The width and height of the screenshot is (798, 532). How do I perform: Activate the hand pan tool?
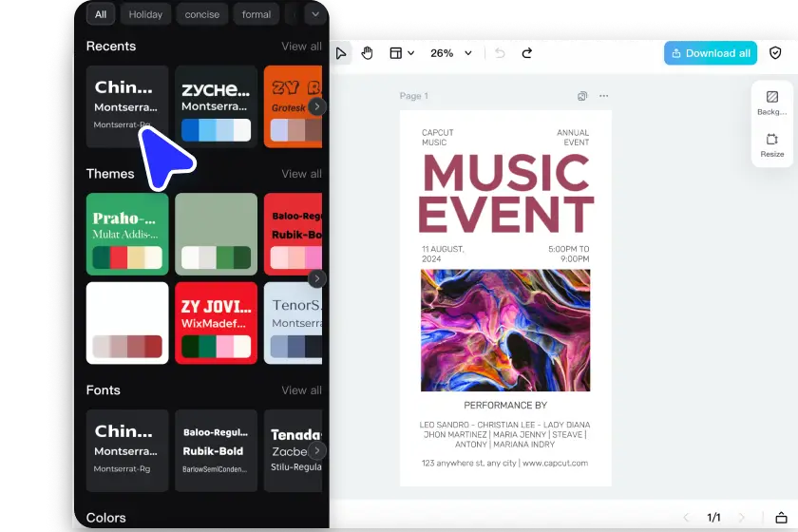point(367,53)
